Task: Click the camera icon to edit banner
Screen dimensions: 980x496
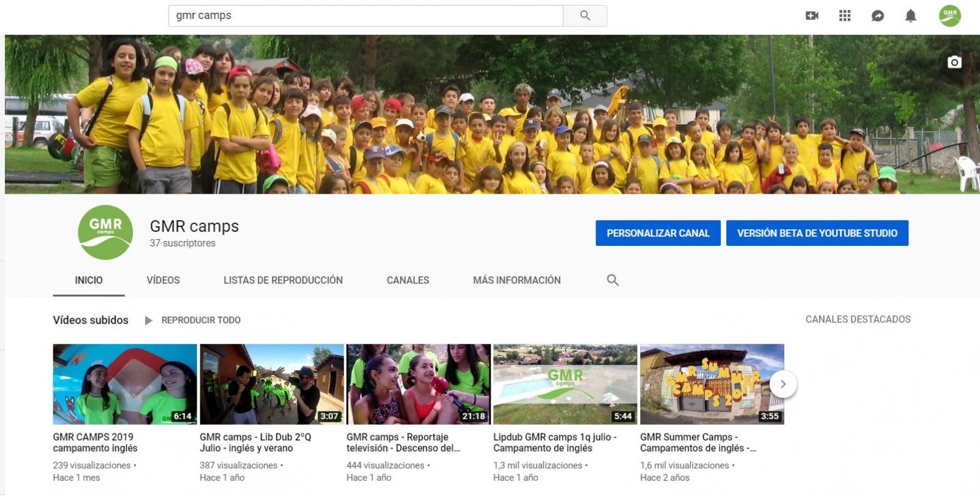Action: (954, 62)
